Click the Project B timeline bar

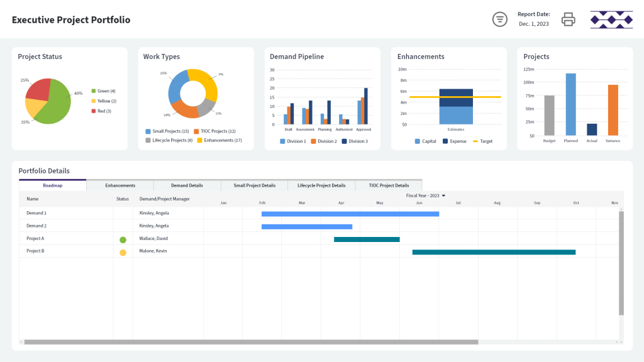[494, 252]
